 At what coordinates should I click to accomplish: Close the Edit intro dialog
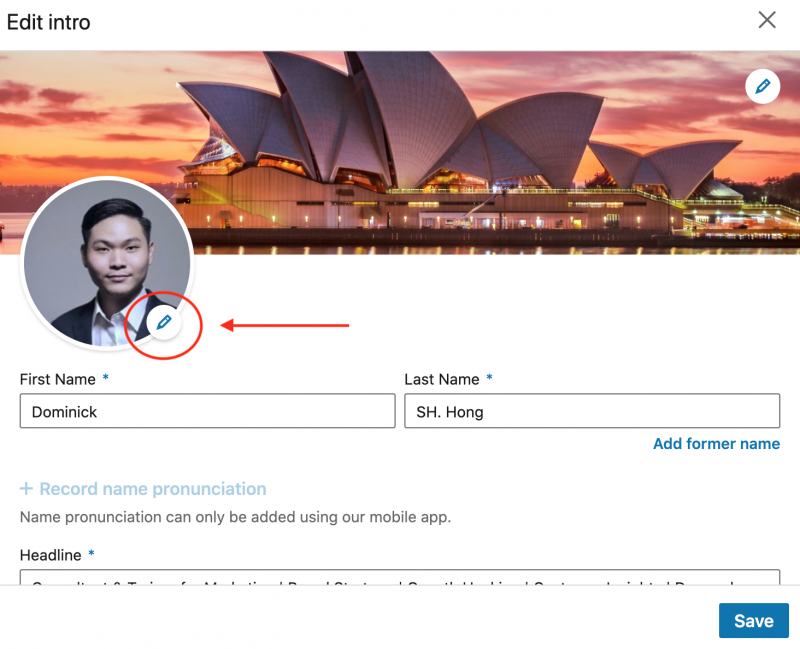click(x=767, y=20)
